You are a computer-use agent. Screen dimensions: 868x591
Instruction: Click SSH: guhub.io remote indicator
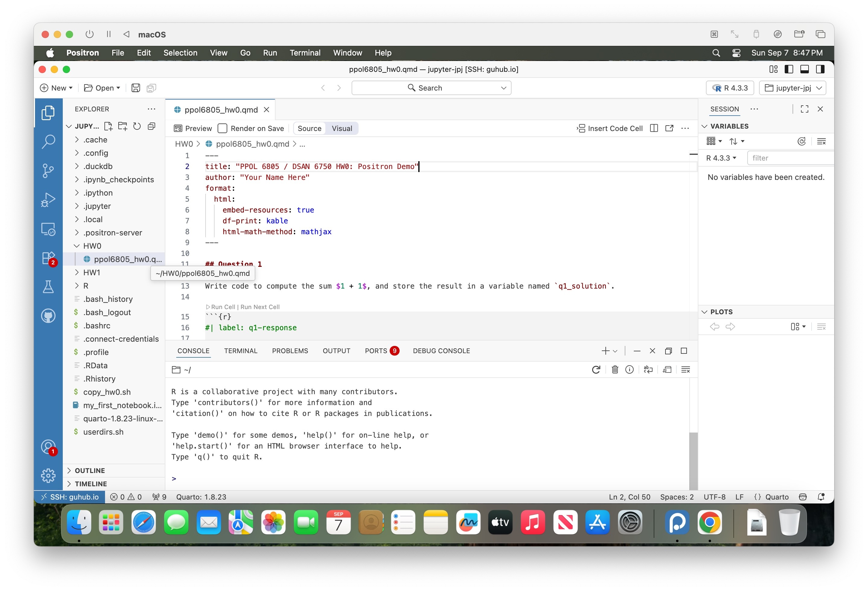click(x=70, y=497)
